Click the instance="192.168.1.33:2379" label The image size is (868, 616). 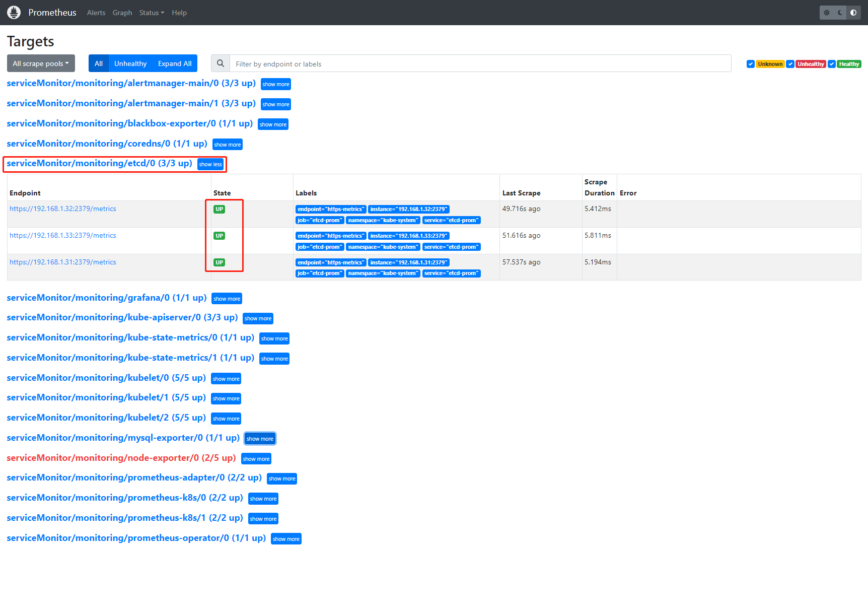point(408,236)
